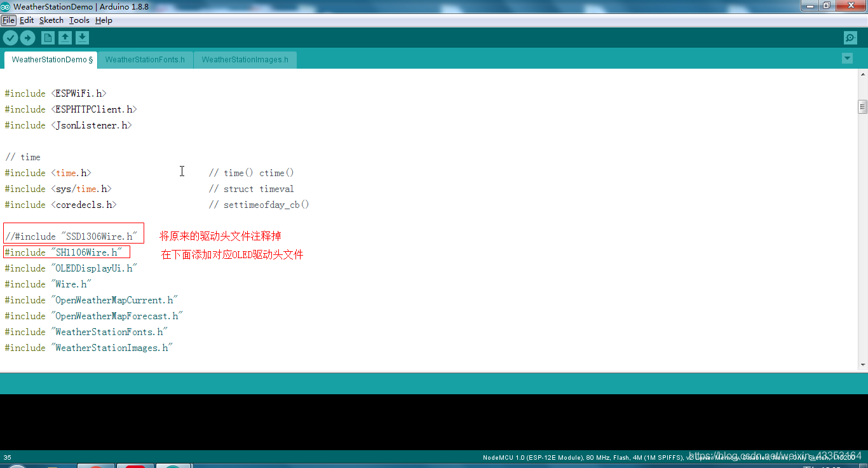Click the Open sketch up-arrow icon
Image resolution: width=868 pixels, height=468 pixels.
coord(65,38)
